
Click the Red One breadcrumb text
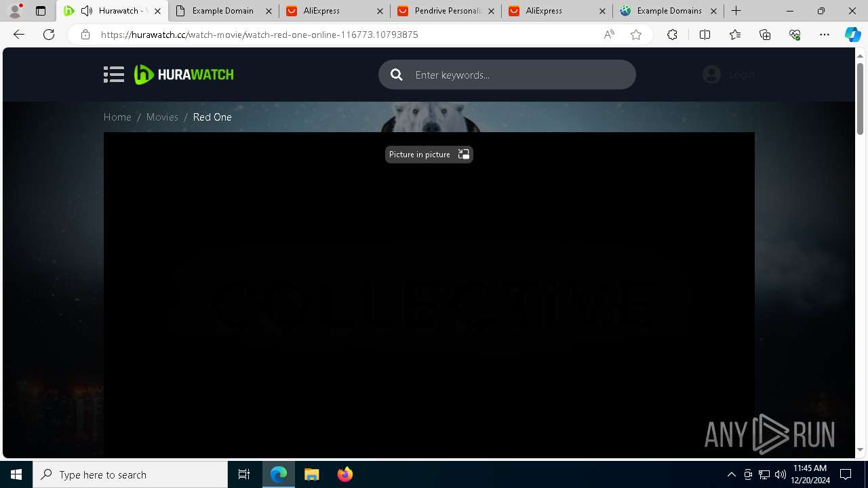pos(212,117)
